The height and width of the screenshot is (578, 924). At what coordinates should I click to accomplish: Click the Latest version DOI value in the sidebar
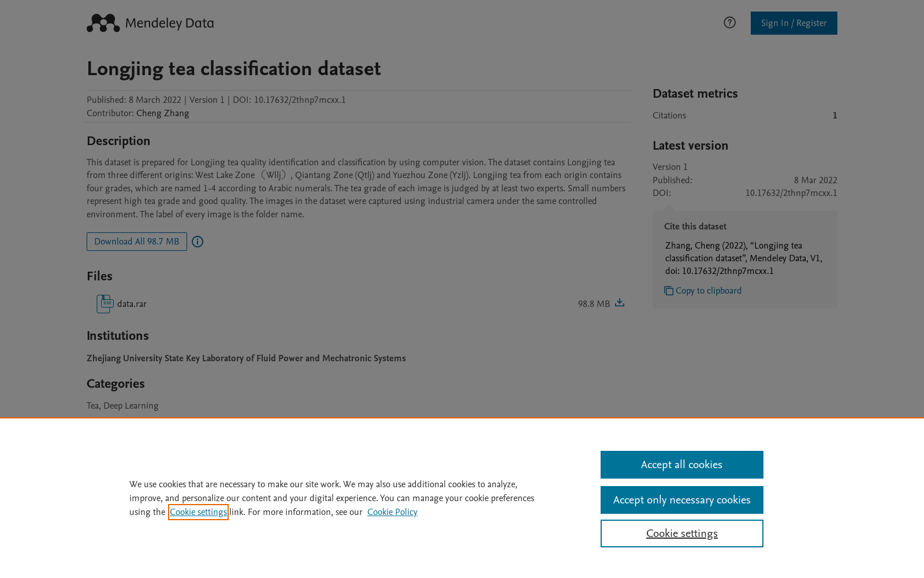coord(791,193)
